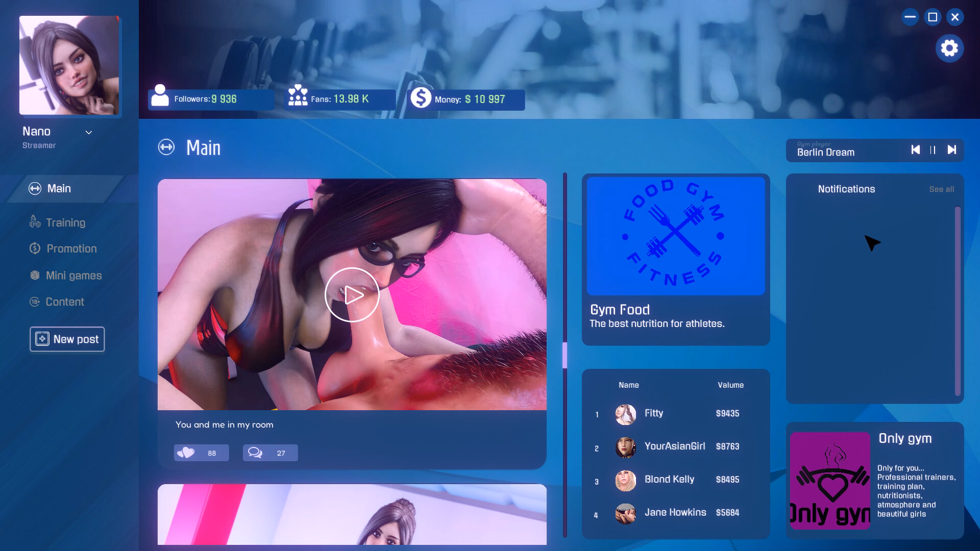Create a New post
The width and height of the screenshot is (980, 551).
point(67,339)
